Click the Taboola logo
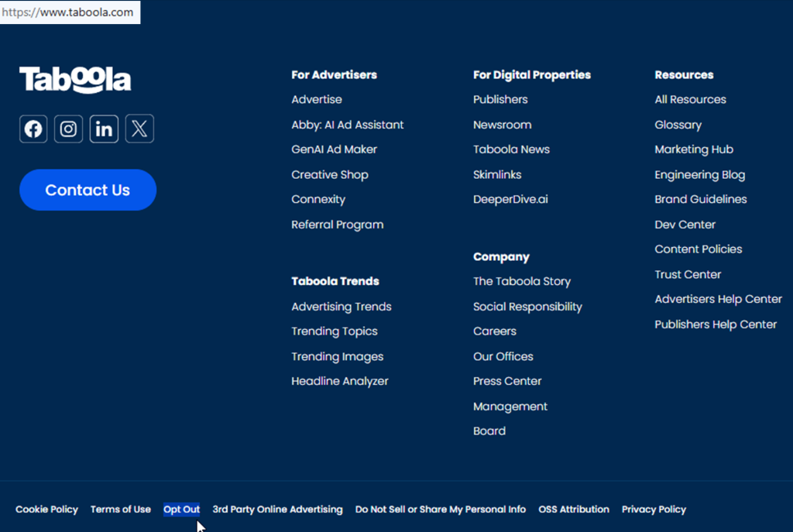793x532 pixels. (x=75, y=80)
